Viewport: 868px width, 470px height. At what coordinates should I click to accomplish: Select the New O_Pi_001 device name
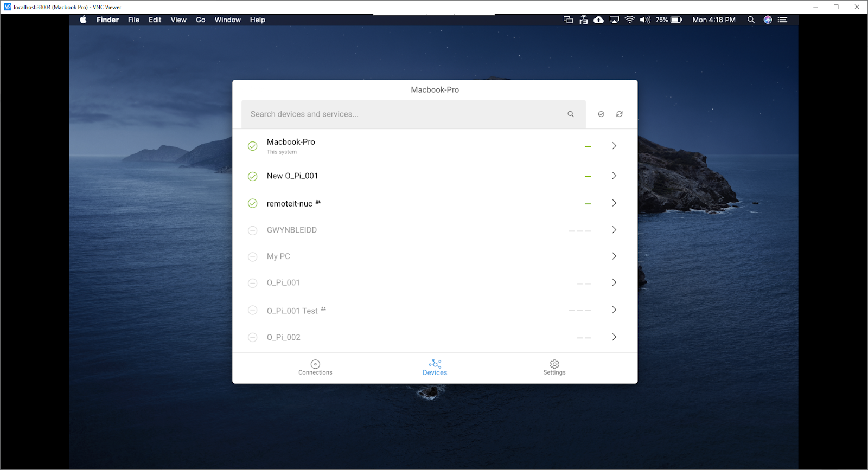pos(292,176)
